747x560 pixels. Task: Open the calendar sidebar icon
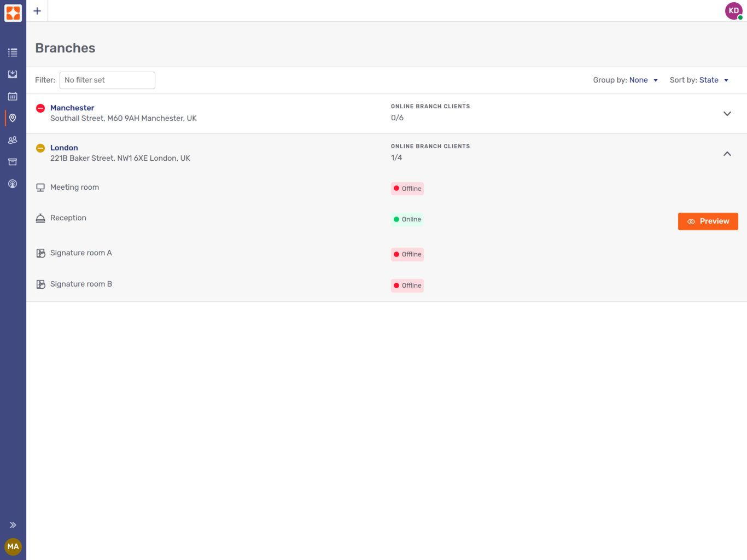[13, 96]
